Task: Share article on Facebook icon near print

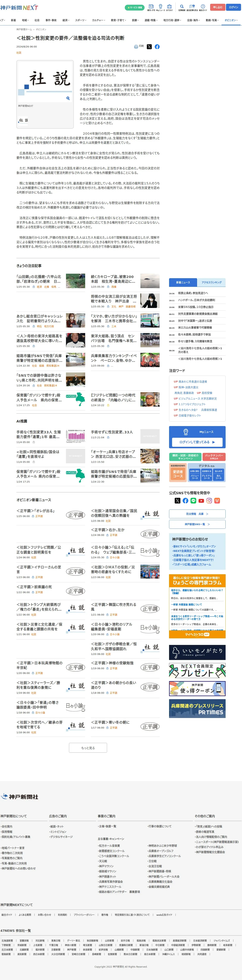Action: point(157,46)
